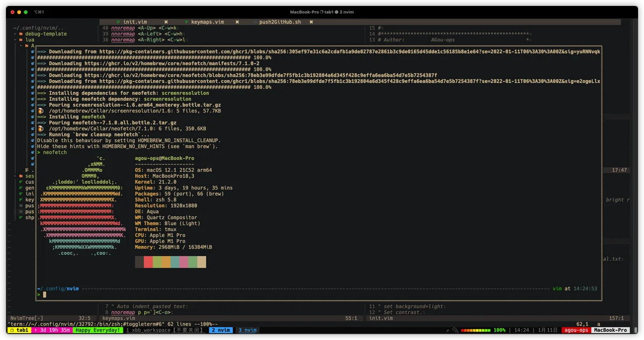Switch to the keymaps.vim buffer tab

pos(208,22)
